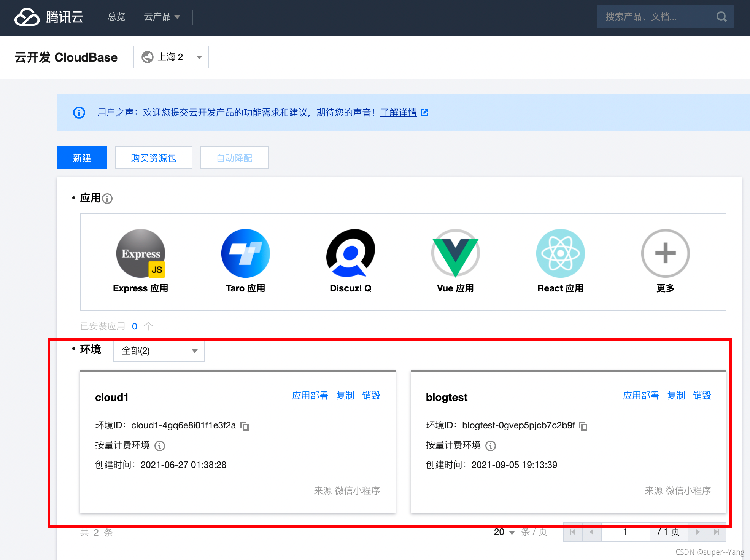
Task: Click the Discuz! Q label
Action: point(351,288)
